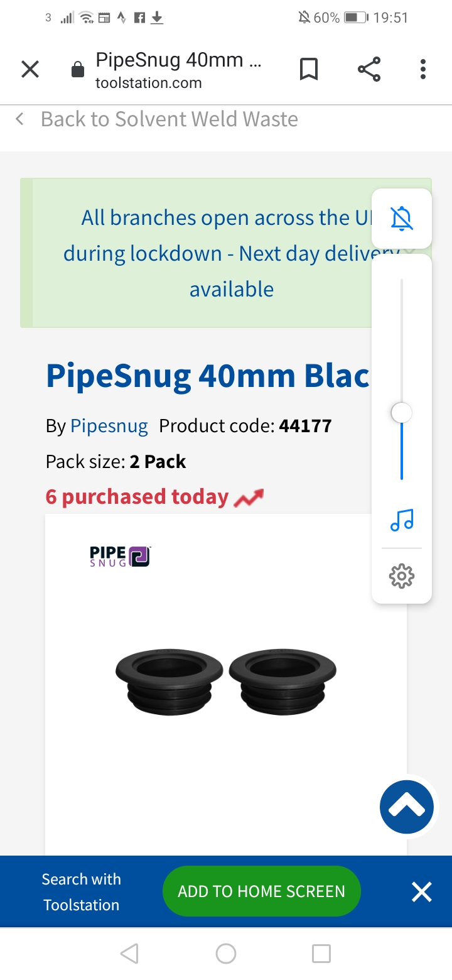The image size is (452, 980).
Task: Open the Pipesnug brand link
Action: 109,426
